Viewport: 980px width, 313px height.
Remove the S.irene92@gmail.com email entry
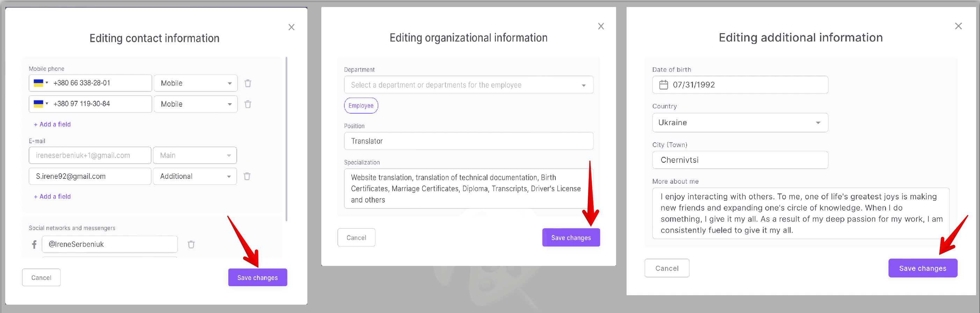[247, 176]
